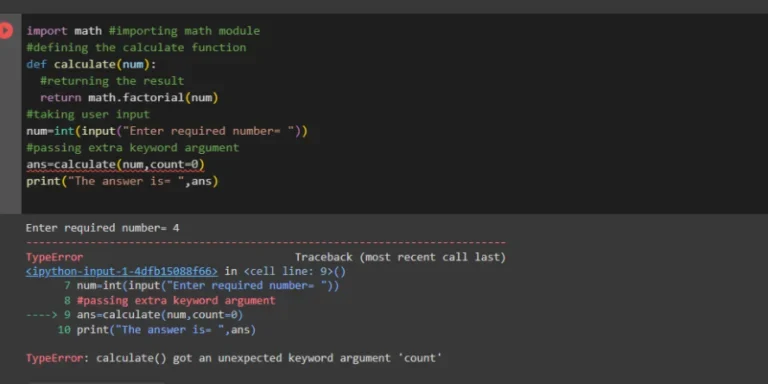Click the output 'Enter required number= 4'
Viewport: 768px width, 384px height.
(102, 228)
